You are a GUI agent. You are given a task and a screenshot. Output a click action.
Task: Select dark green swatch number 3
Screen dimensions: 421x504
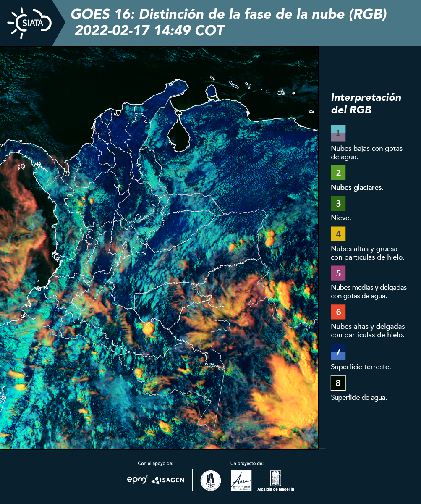pyautogui.click(x=338, y=204)
